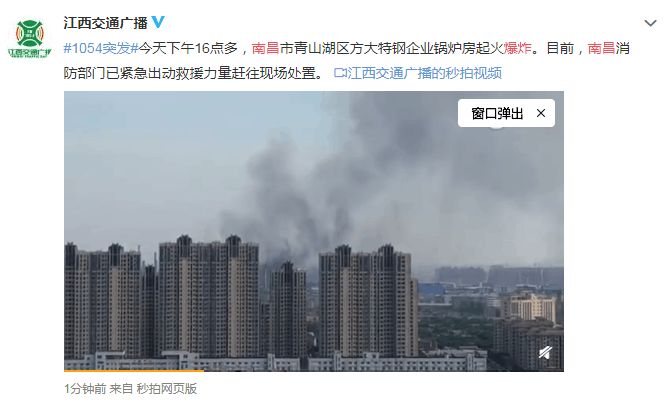This screenshot has width=669, height=412.
Task: Click the first red 南昌 keyword before 市青山湖区
Action: coord(265,48)
